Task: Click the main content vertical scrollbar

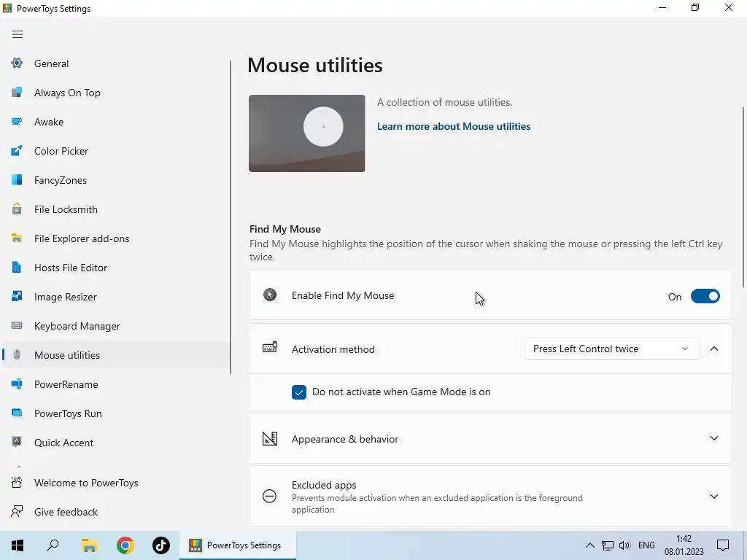Action: [743, 197]
